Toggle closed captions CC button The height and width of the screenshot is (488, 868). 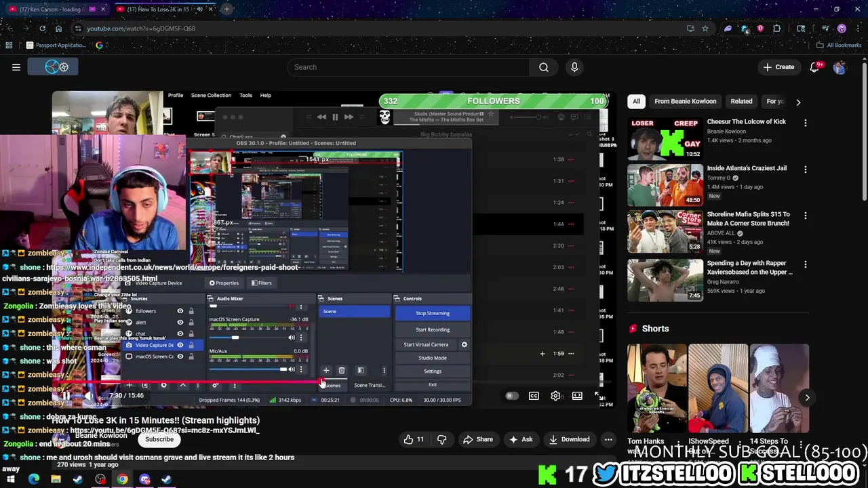coord(534,396)
